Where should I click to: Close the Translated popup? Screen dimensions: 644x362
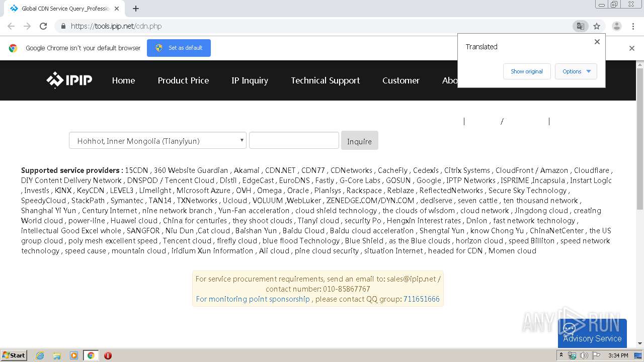point(597,42)
